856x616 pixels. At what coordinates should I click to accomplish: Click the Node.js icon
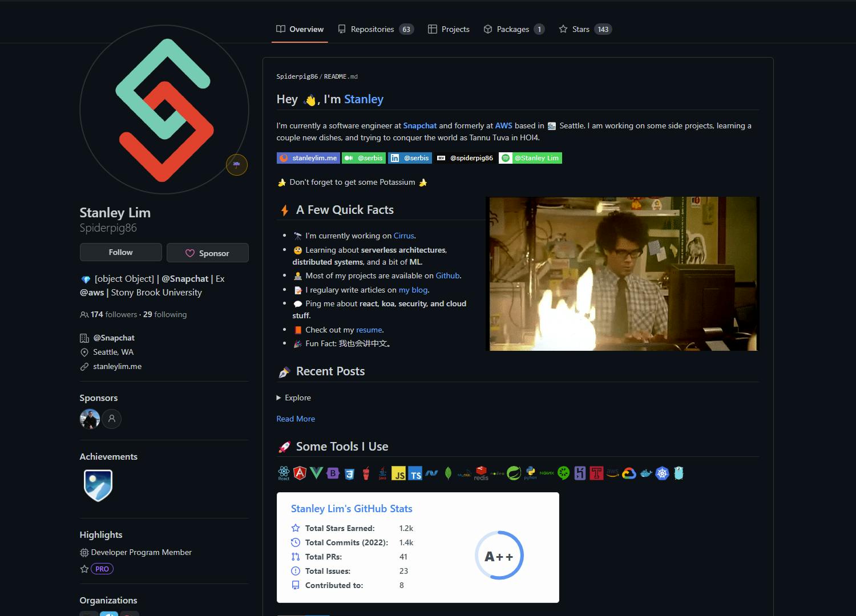coord(498,473)
